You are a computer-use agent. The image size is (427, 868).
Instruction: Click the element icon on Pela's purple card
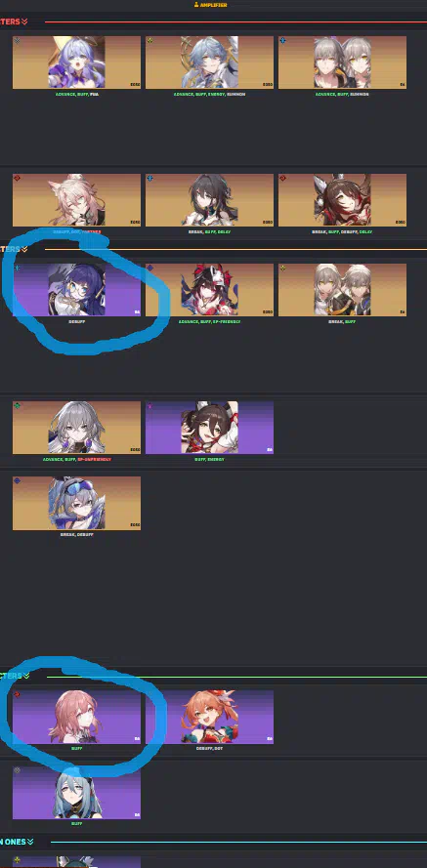coord(17,268)
